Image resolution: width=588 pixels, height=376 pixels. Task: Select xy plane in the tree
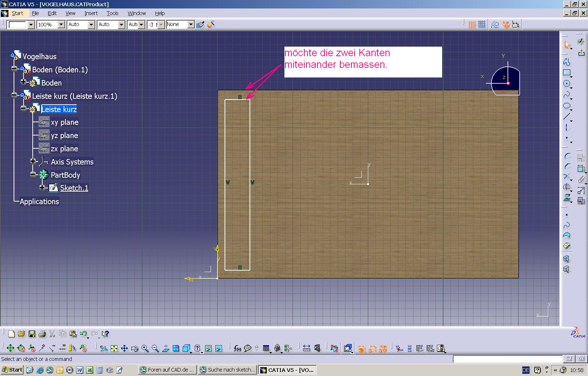coord(64,122)
